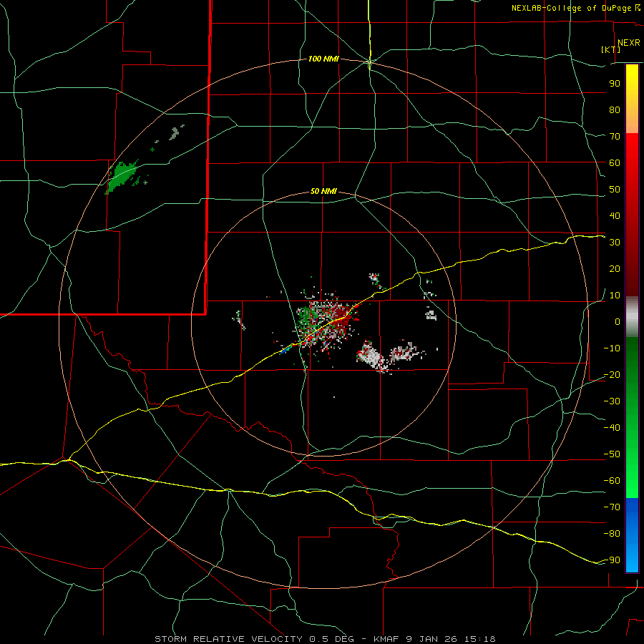The height and width of the screenshot is (644, 644).
Task: Click the -70 scale value
Action: click(x=612, y=507)
